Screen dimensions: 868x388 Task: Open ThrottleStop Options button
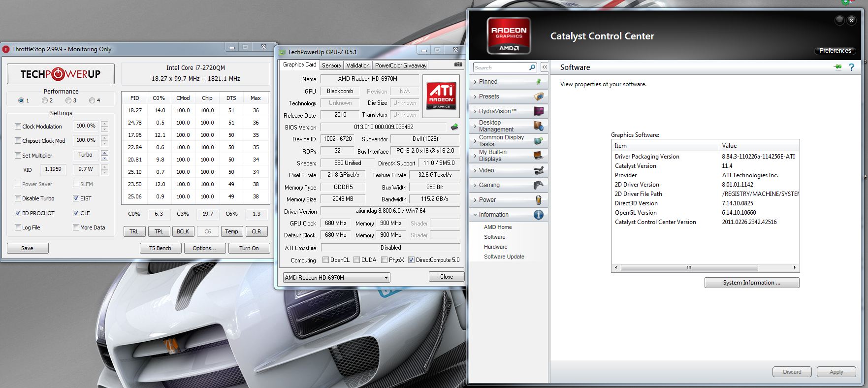(x=205, y=248)
